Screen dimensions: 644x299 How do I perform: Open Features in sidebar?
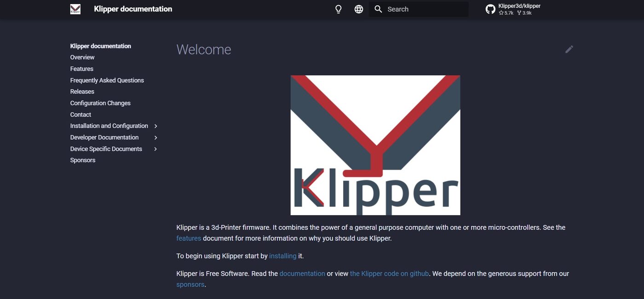[x=82, y=69]
